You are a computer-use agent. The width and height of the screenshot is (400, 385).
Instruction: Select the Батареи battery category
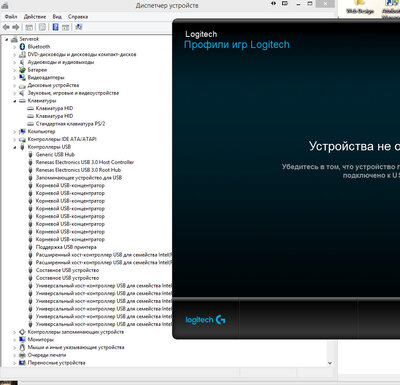click(37, 70)
